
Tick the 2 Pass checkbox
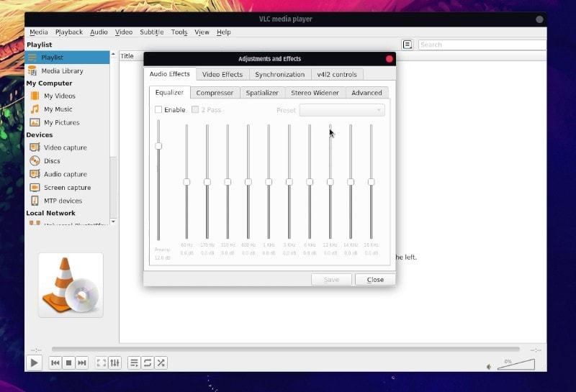tap(195, 110)
